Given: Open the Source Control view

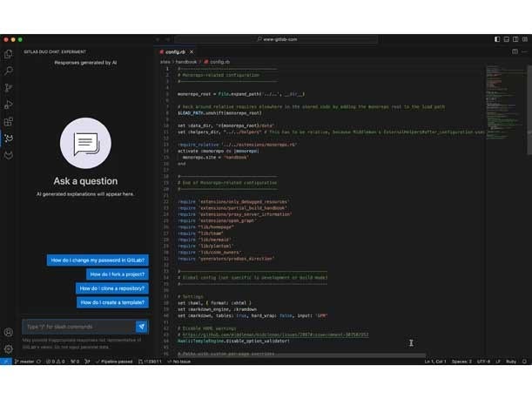Looking at the screenshot, I should (9, 87).
